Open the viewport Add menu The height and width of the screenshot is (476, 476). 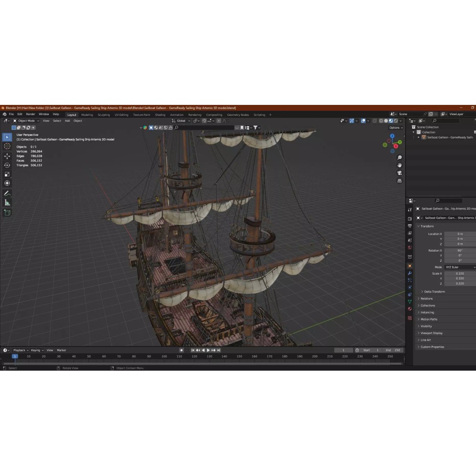pyautogui.click(x=67, y=121)
